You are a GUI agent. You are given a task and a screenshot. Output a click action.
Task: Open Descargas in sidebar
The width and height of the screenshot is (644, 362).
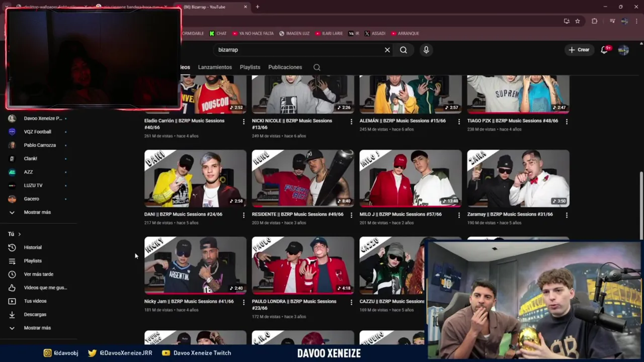[35, 314]
